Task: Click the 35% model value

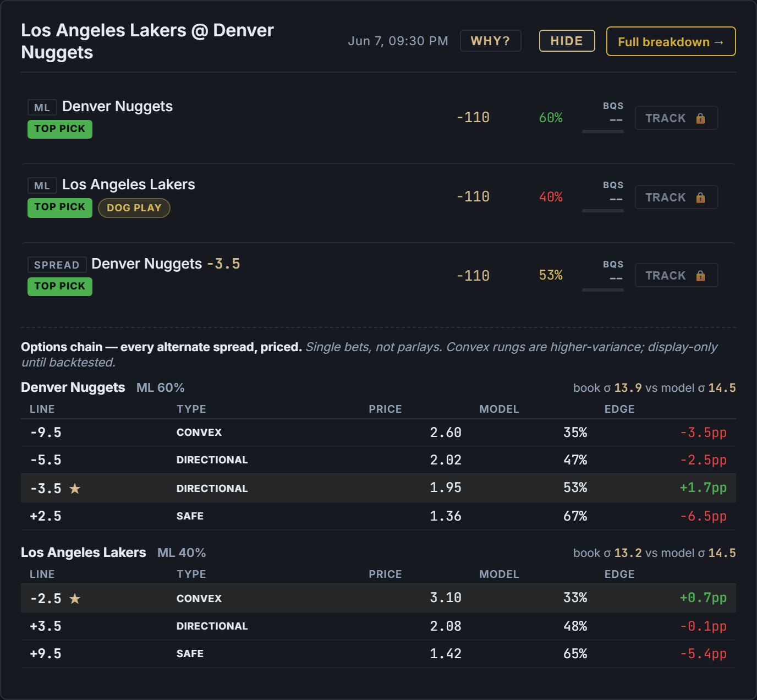Action: pyautogui.click(x=575, y=433)
